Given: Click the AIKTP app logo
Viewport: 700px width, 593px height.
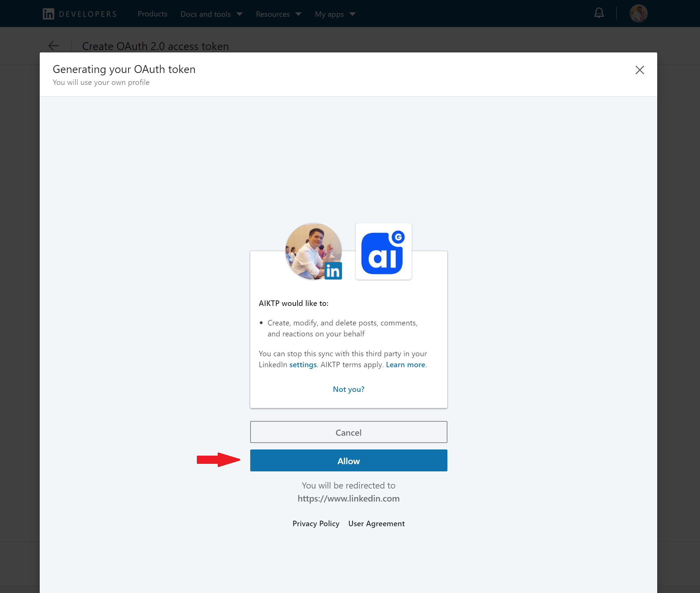Looking at the screenshot, I should pos(383,251).
